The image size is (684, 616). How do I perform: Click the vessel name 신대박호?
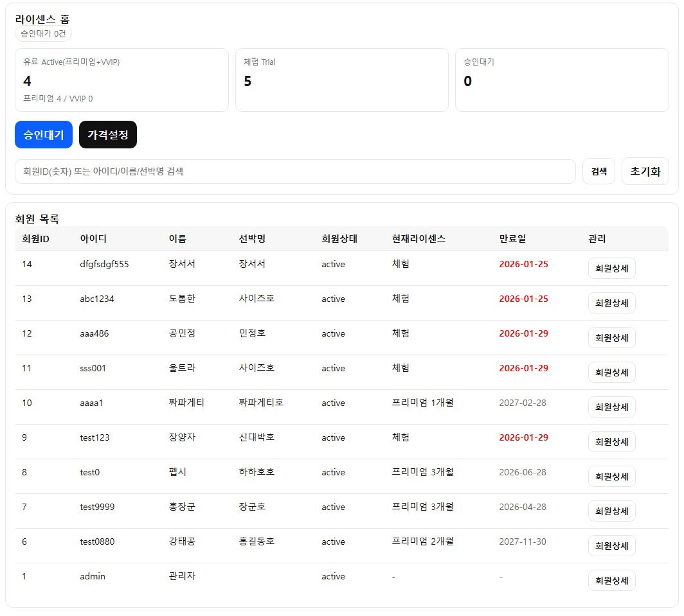(x=256, y=437)
